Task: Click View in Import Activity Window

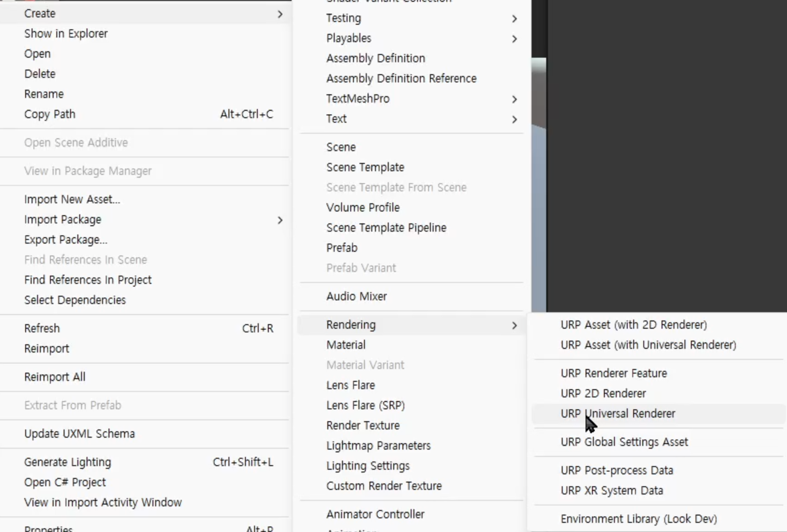Action: [x=146, y=503]
